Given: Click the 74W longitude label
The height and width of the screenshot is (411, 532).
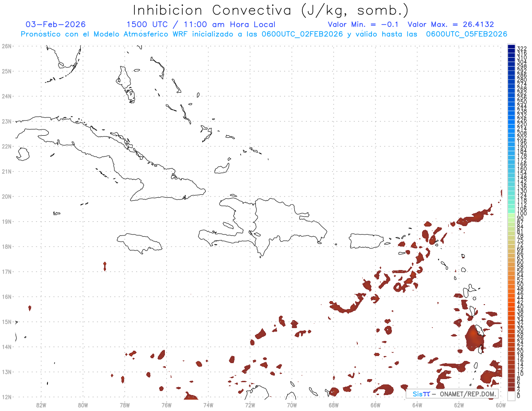Looking at the screenshot, I should point(208,405).
